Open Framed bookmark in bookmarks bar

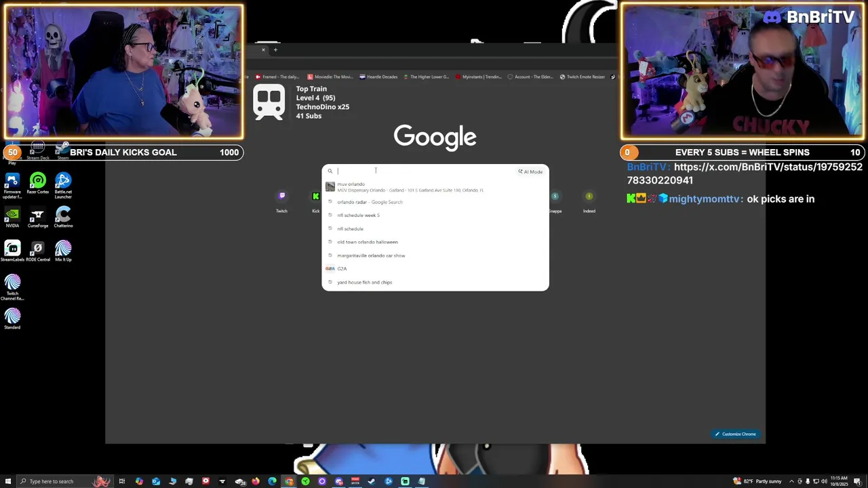pos(277,77)
